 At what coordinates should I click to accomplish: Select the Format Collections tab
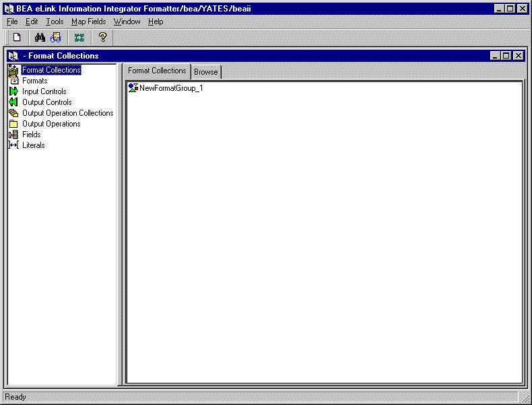click(157, 71)
